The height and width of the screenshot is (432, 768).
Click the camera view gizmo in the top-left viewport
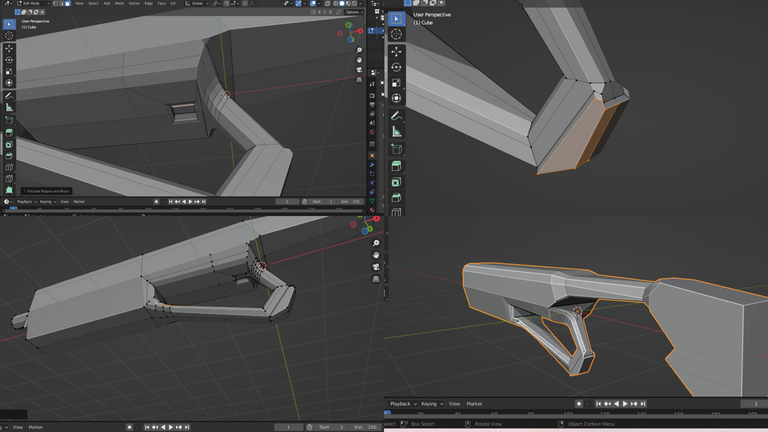359,70
